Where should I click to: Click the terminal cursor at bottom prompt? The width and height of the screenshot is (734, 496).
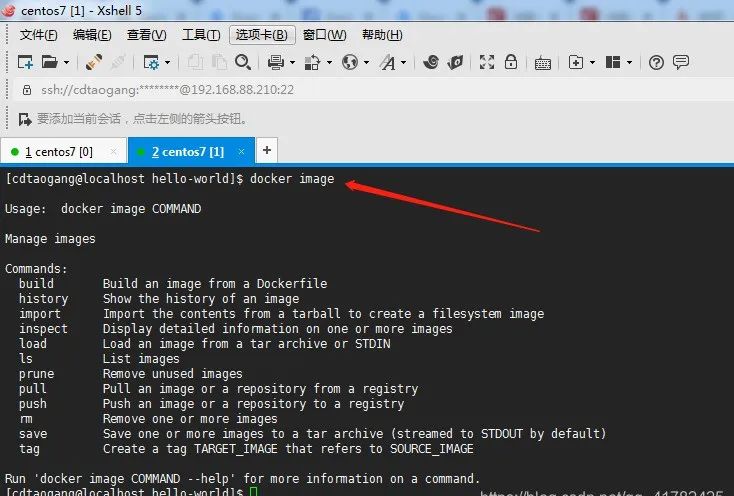(x=253, y=492)
